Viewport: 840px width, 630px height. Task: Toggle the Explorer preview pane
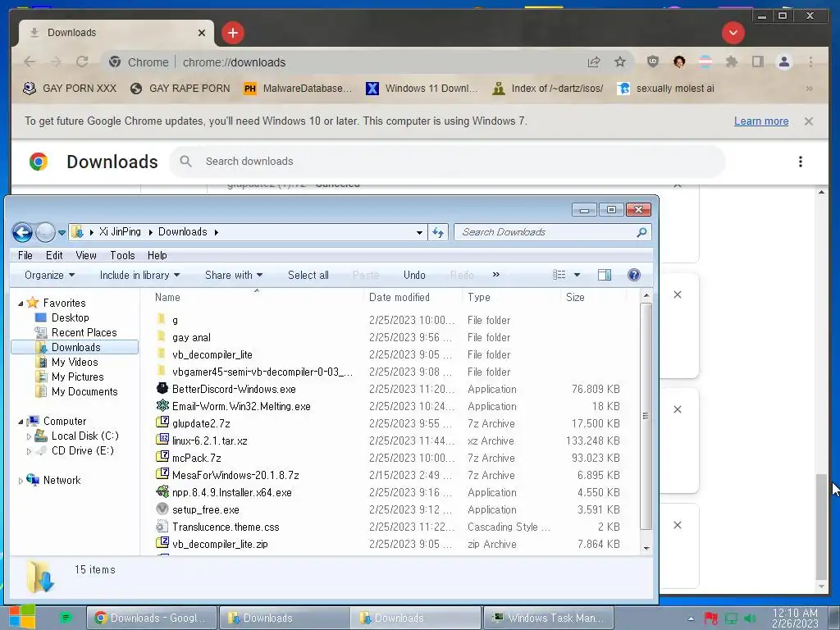[x=605, y=275]
